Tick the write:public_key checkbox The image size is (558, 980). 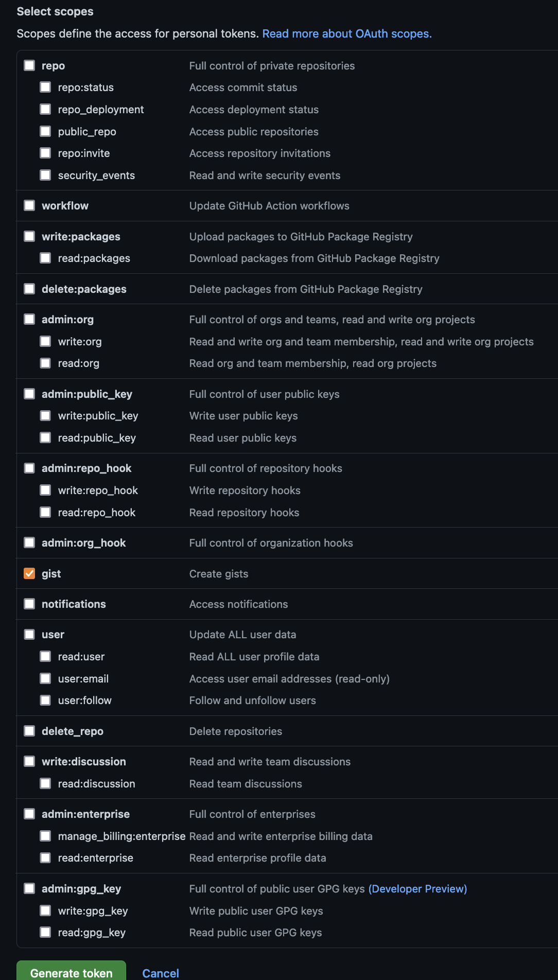[46, 415]
